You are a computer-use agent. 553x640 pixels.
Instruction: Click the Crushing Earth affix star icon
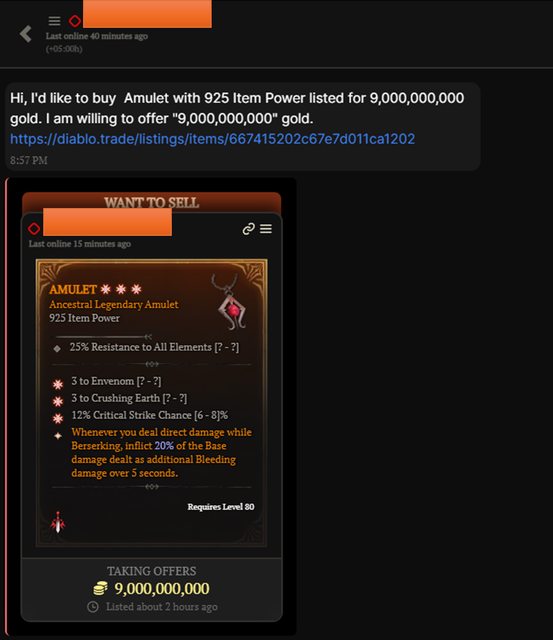(58, 401)
